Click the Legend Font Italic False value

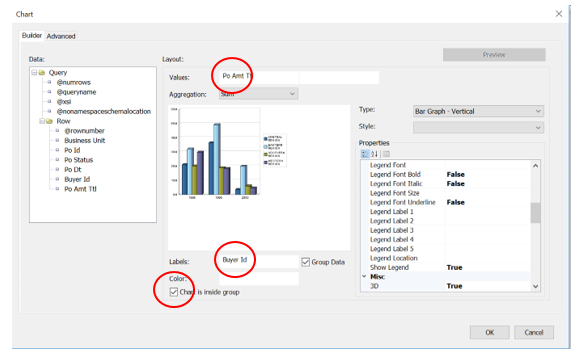tap(455, 184)
